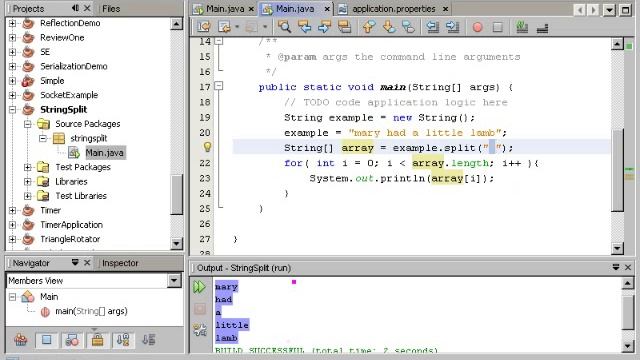
Task: Toggle Highlight Search in the editor toolbar
Action: 344,27
